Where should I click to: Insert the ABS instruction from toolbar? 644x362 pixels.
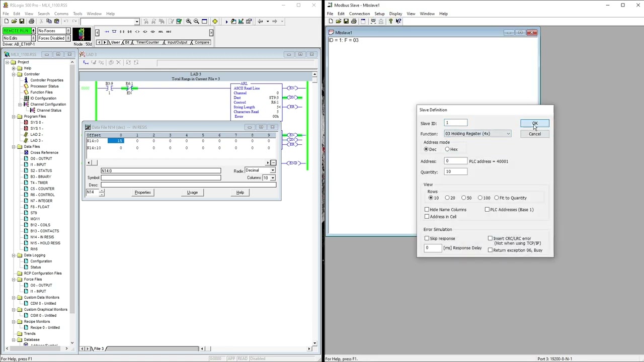click(169, 32)
